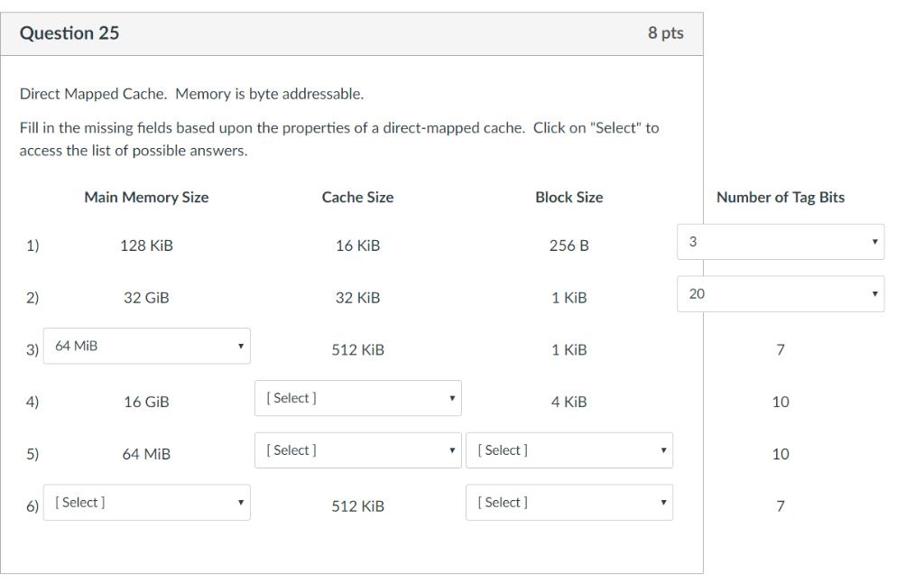Viewport: 924px width, 584px height.
Task: Open the dropdown arrow on the "3" tag bits field
Action: pyautogui.click(x=873, y=241)
